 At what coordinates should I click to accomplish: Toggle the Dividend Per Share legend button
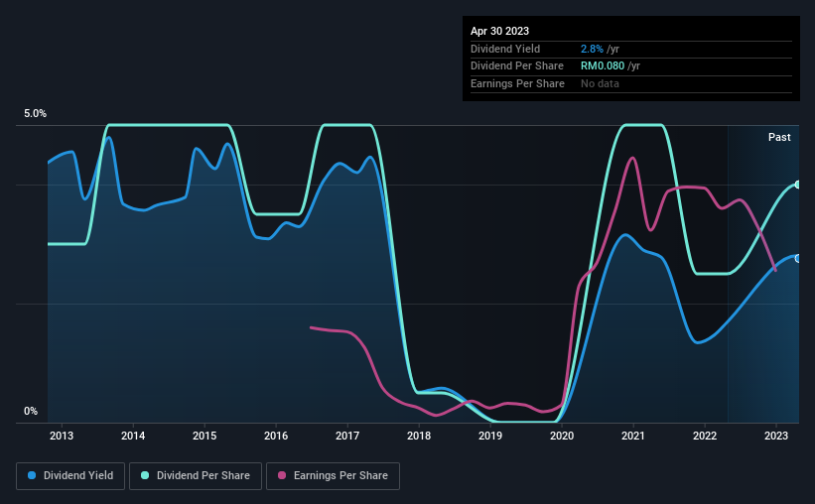pos(196,476)
